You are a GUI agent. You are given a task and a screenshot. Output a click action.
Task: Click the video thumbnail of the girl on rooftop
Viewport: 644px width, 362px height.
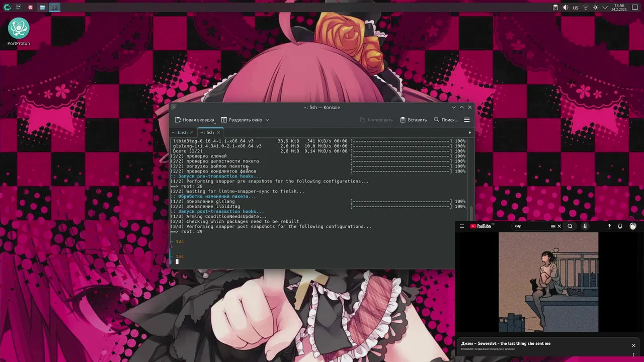click(548, 282)
